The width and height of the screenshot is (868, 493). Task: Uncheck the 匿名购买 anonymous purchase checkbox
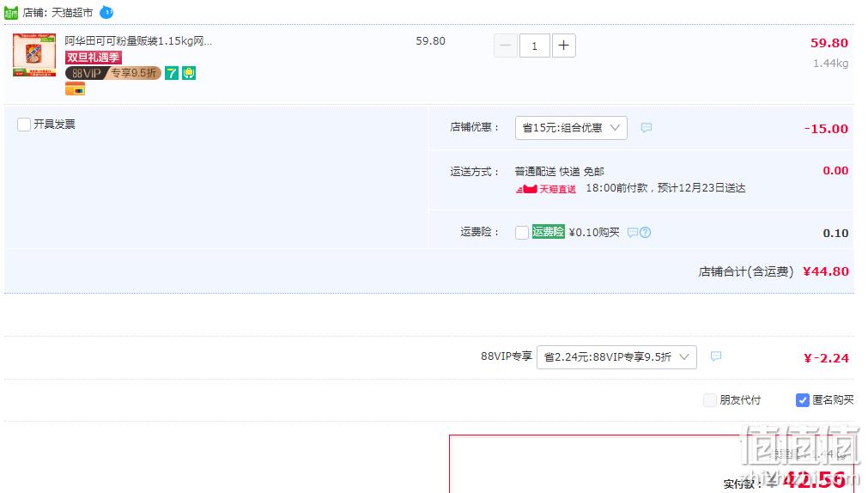coord(802,400)
